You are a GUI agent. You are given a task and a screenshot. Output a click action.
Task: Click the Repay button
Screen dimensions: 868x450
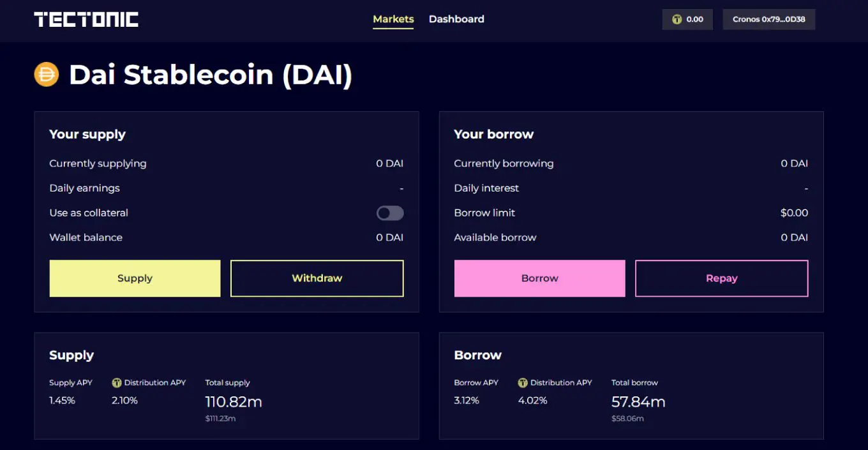point(722,278)
